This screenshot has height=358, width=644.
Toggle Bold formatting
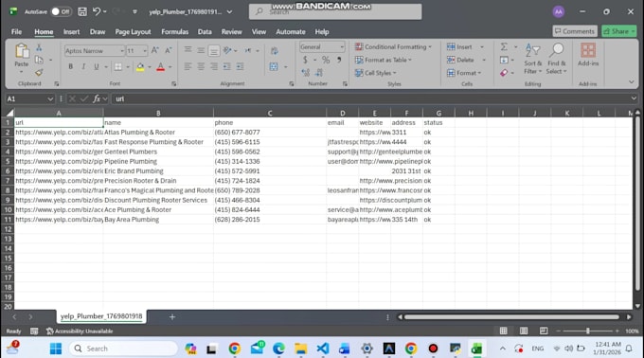pos(71,66)
